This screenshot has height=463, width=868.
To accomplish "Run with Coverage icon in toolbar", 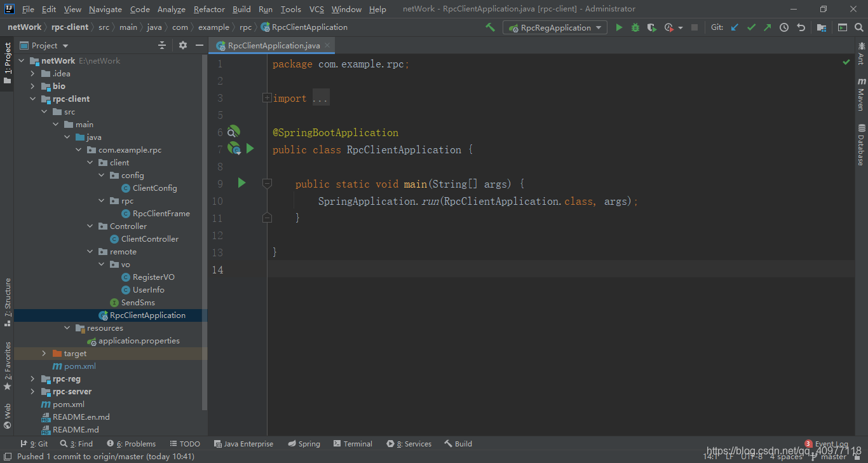I will (x=651, y=27).
